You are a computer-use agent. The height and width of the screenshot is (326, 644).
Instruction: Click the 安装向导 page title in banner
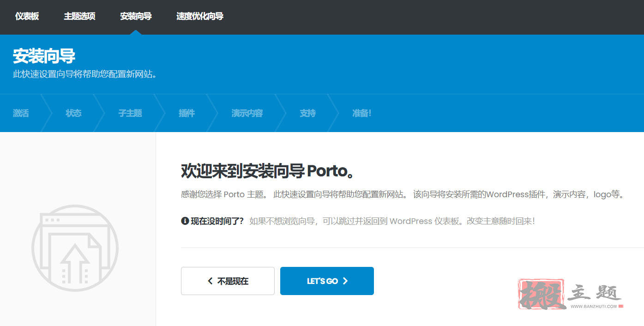44,56
